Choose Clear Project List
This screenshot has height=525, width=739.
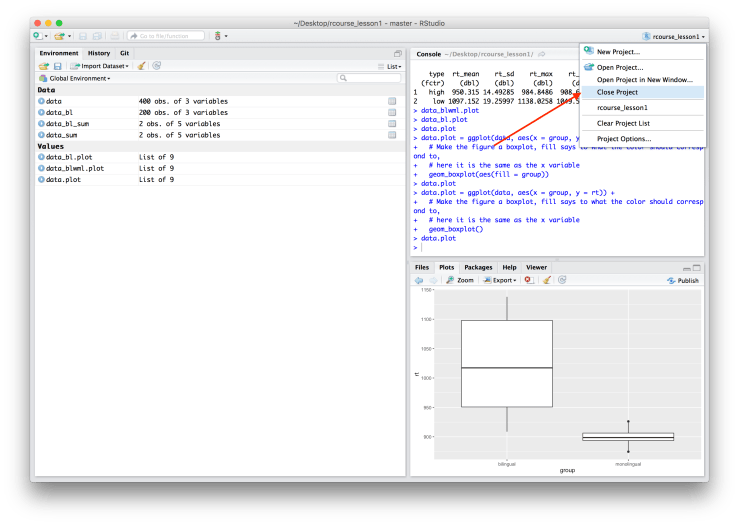coord(643,123)
